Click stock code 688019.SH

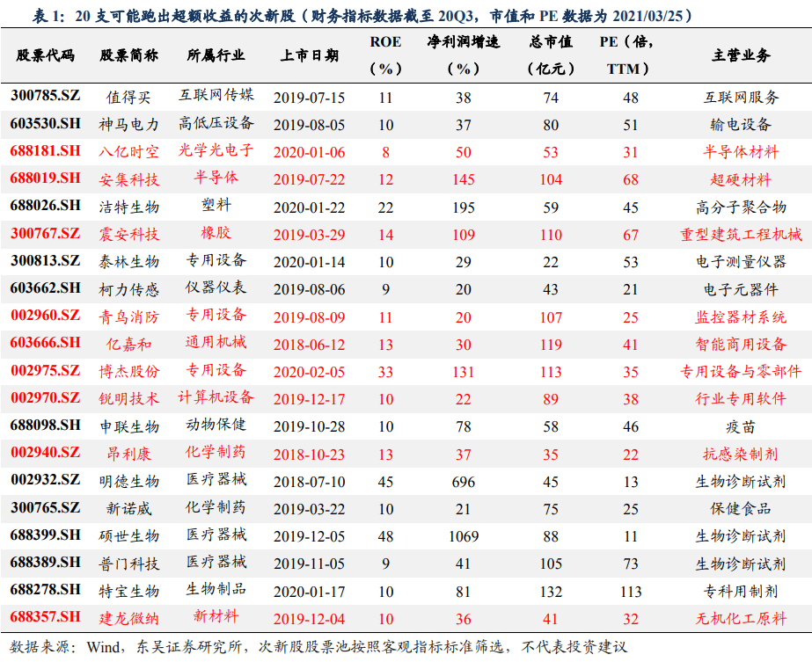click(46, 178)
